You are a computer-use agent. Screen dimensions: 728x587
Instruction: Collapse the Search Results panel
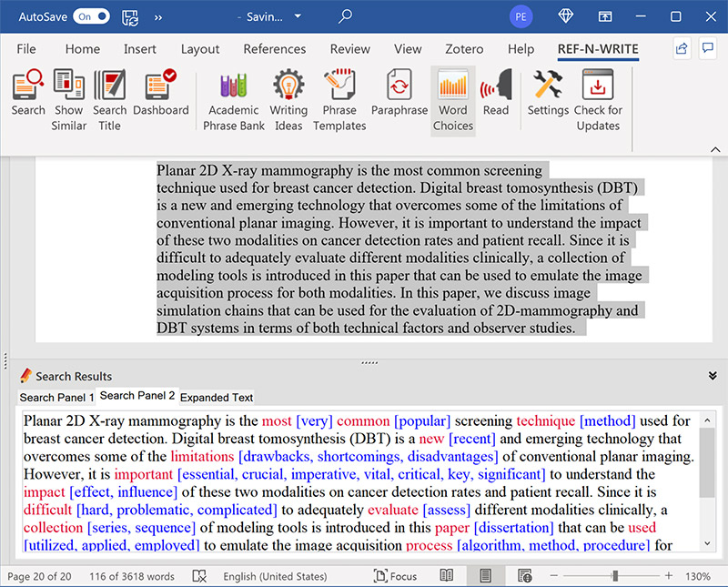[x=713, y=375]
